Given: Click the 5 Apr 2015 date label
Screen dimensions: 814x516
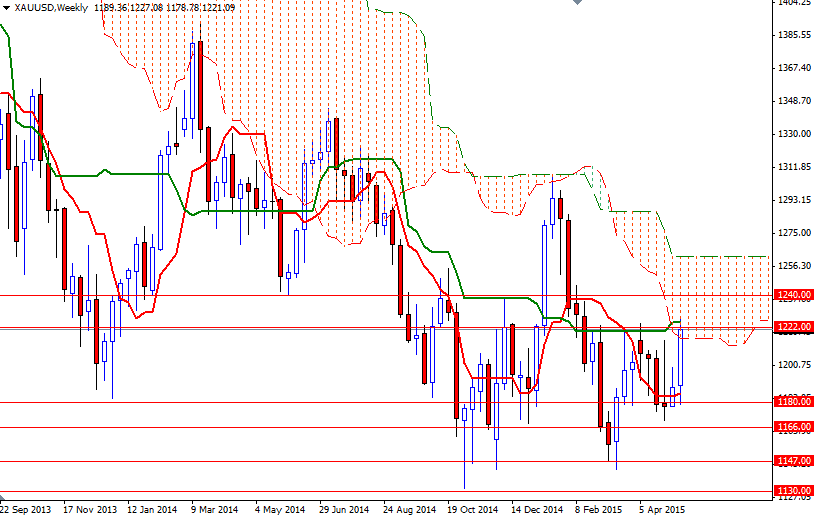Looking at the screenshot, I should point(662,509).
